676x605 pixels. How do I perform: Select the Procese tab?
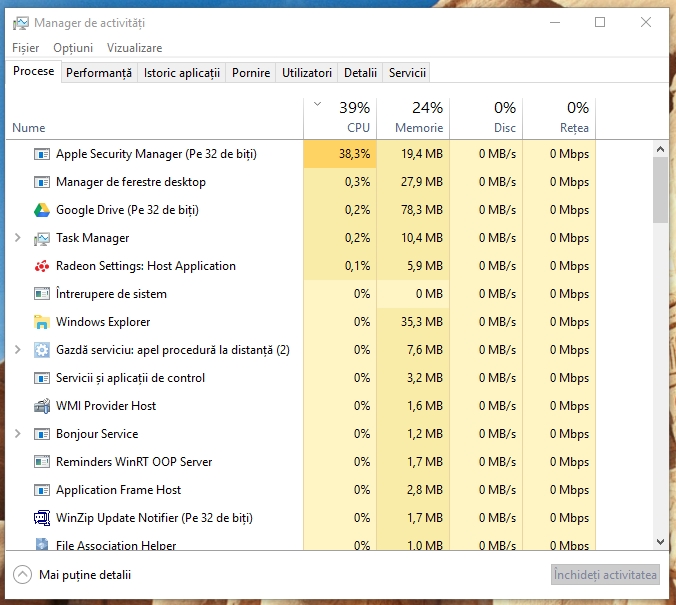(x=34, y=71)
